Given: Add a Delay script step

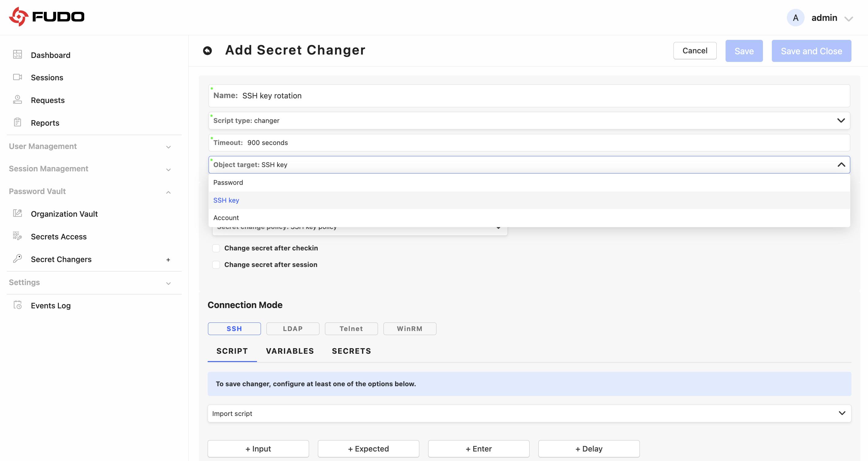Looking at the screenshot, I should [x=589, y=448].
